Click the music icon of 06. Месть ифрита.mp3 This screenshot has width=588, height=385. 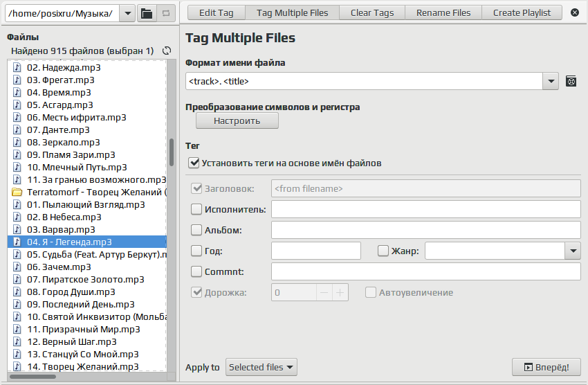point(17,118)
